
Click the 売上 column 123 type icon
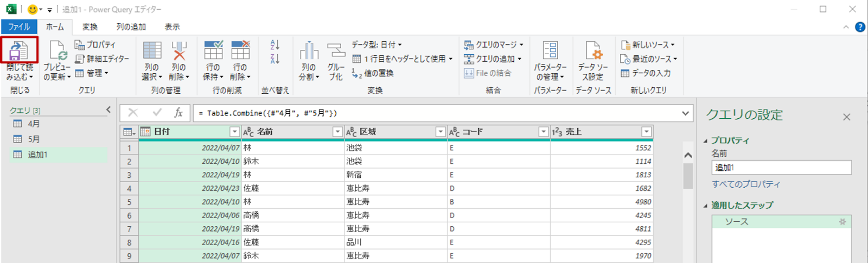[557, 132]
